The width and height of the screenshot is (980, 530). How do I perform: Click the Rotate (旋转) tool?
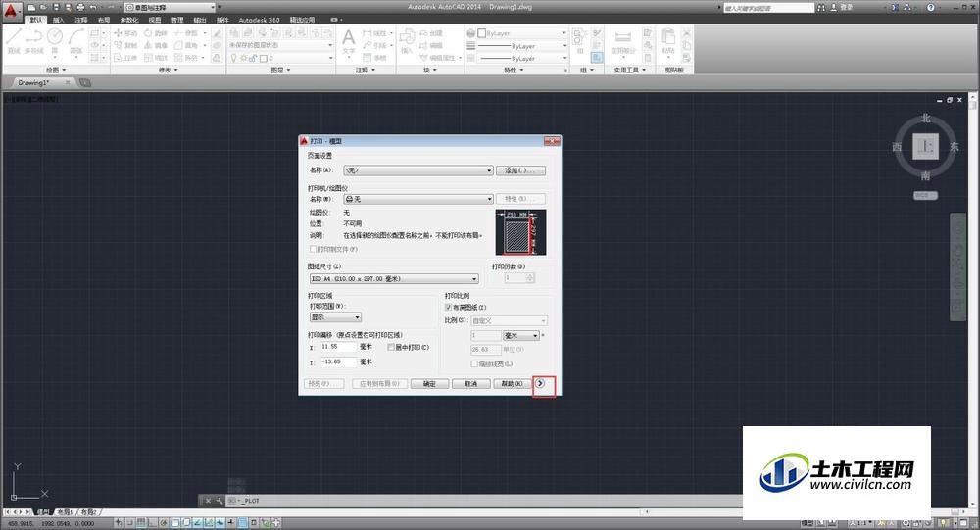tap(156, 32)
